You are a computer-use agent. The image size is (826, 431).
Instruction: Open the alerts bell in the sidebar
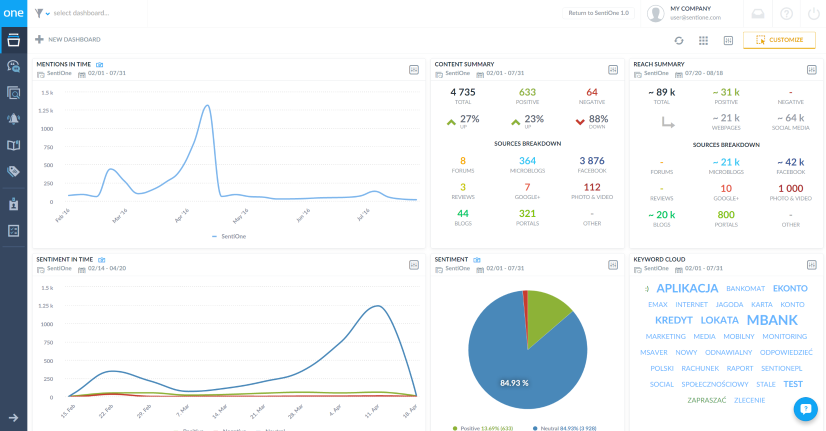click(13, 118)
